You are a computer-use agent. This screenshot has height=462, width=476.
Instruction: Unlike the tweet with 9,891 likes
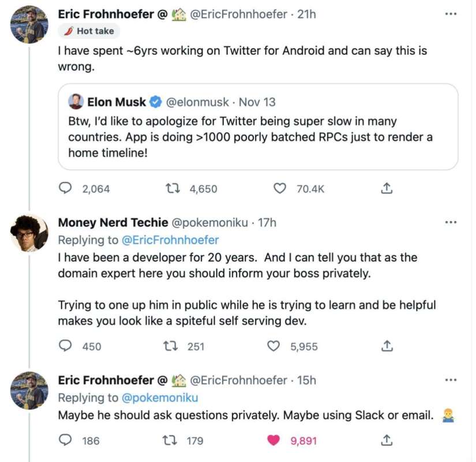pyautogui.click(x=275, y=440)
